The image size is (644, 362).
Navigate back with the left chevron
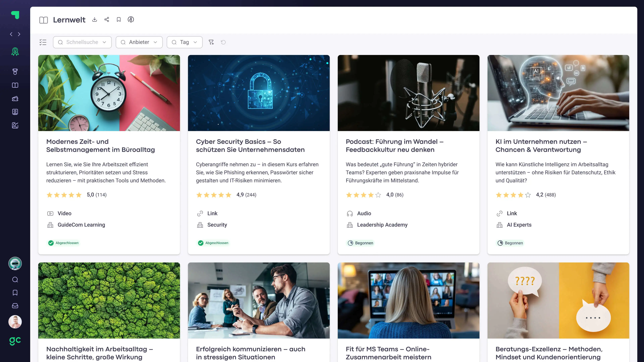11,34
